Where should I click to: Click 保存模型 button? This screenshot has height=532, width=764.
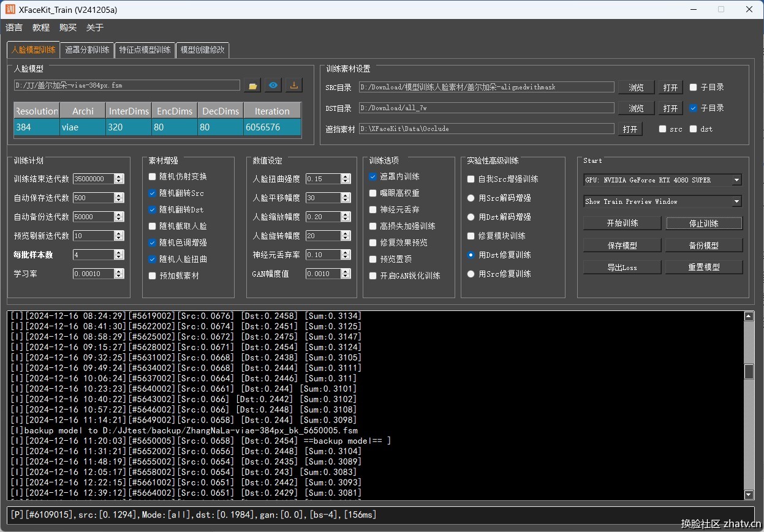622,245
